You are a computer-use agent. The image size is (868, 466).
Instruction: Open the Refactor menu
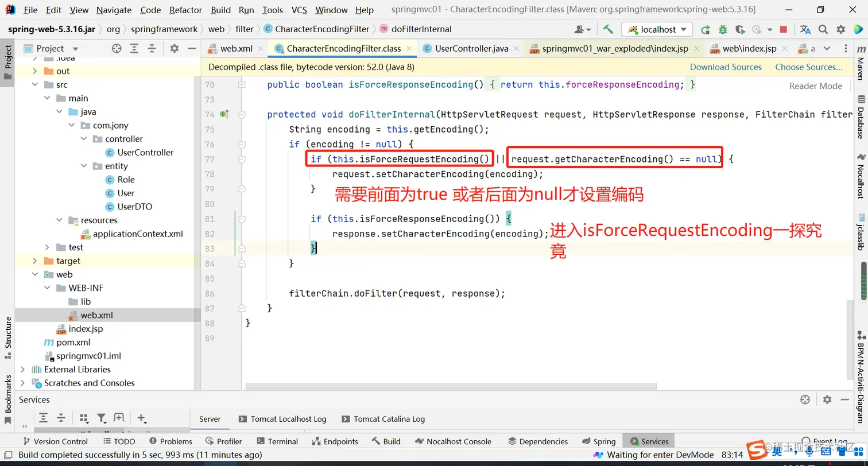coord(185,10)
